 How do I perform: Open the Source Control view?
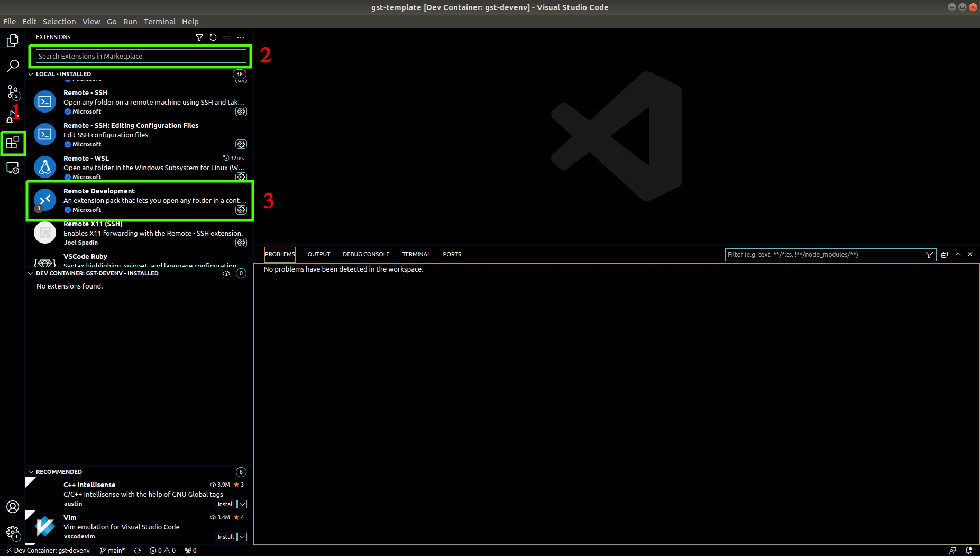click(13, 92)
